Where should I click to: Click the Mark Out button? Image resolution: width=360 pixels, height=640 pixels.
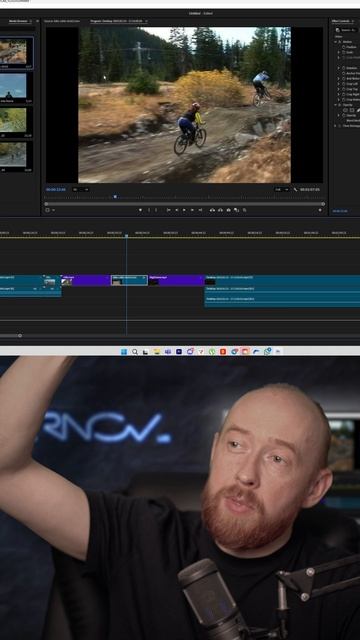(156, 210)
